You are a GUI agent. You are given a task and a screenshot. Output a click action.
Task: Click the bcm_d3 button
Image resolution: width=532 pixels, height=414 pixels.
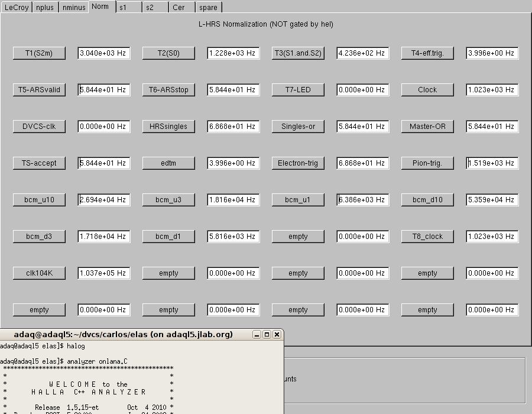(x=39, y=237)
